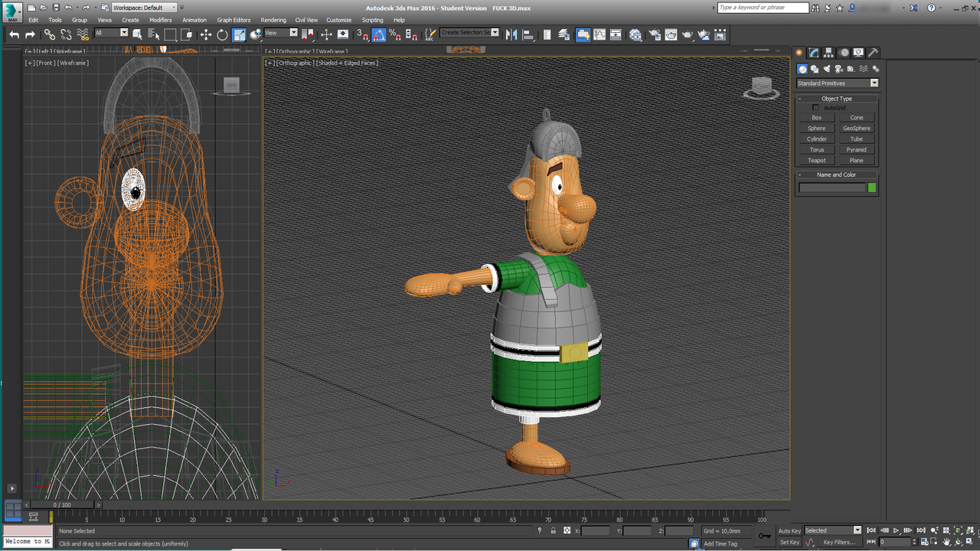Click the Mirror tool icon
Viewport: 980px width, 551px height.
pyautogui.click(x=511, y=34)
